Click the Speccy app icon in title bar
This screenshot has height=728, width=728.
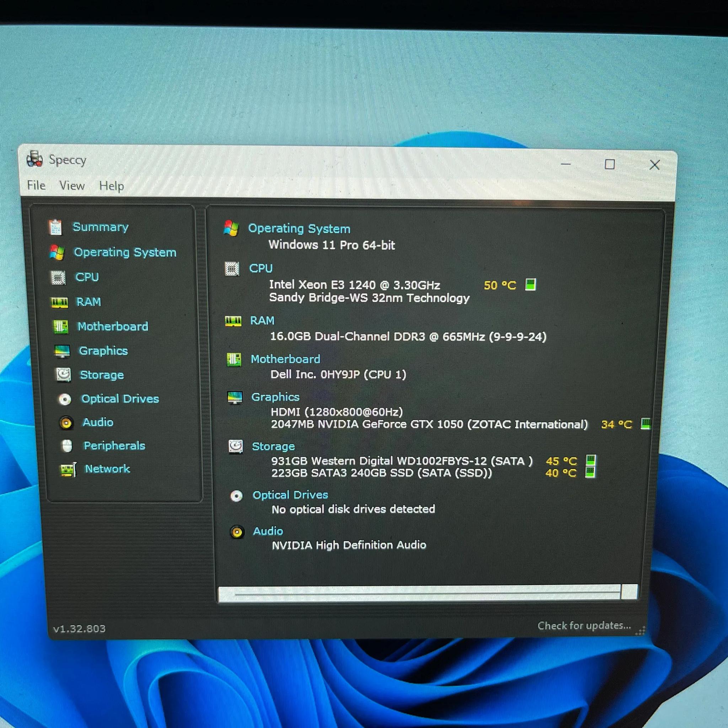click(x=35, y=159)
